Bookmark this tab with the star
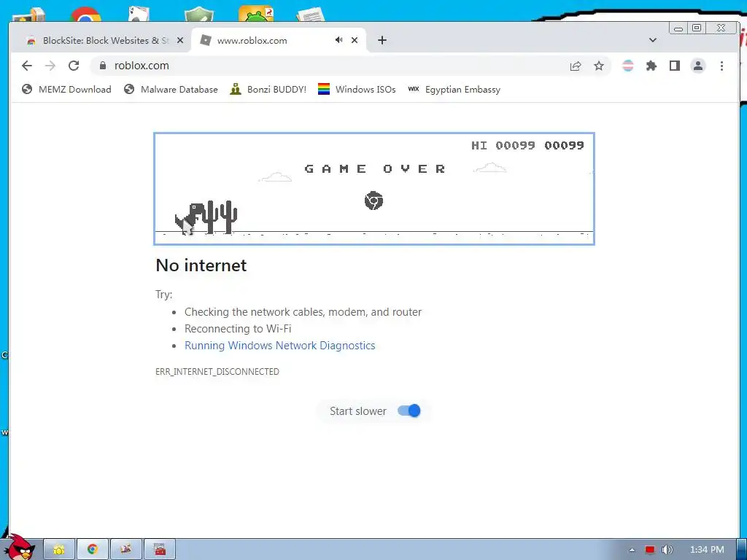 599,66
